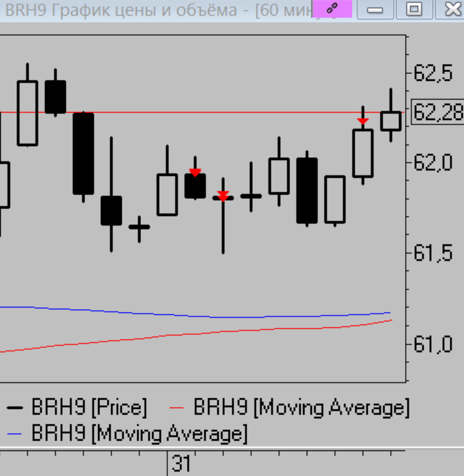Select the BRH9 [Price] legend label
Viewport: 464px width, 476px height.
89,408
